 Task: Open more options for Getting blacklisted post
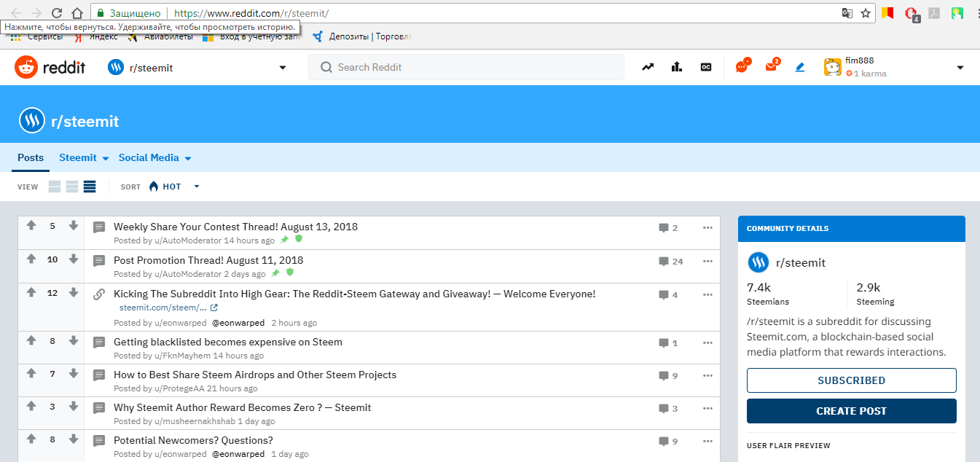tap(707, 343)
